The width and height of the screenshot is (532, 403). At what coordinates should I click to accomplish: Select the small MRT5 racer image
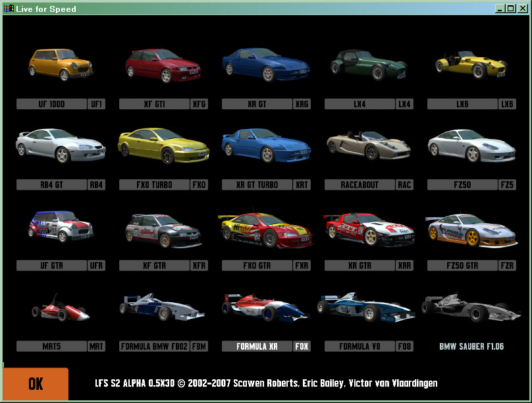click(61, 308)
